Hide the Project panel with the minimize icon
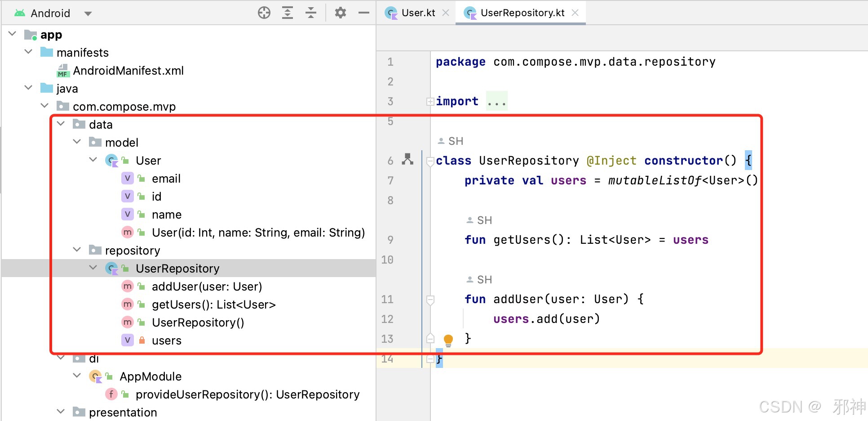The image size is (868, 421). (x=364, y=13)
